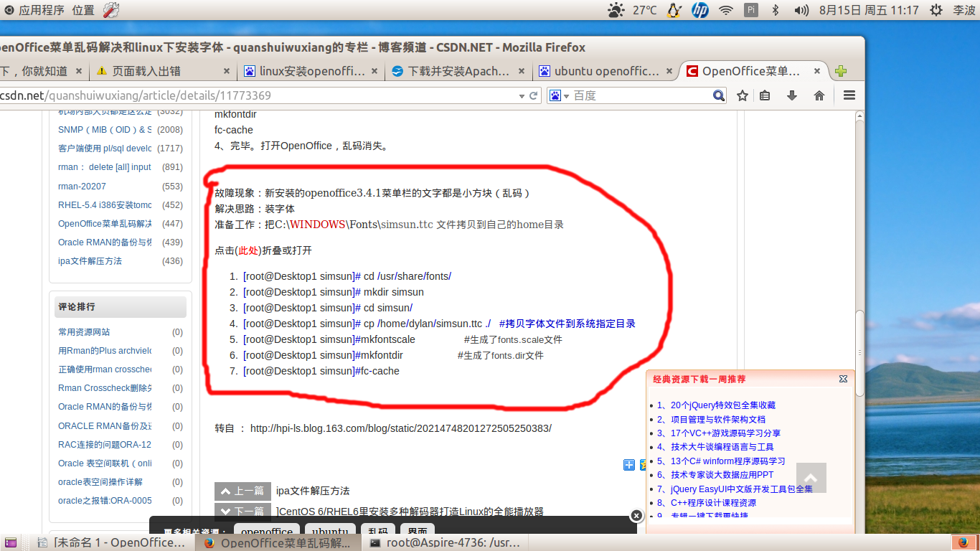Show bookmarks list icon in toolbar
The width and height of the screenshot is (980, 551).
pos(765,95)
